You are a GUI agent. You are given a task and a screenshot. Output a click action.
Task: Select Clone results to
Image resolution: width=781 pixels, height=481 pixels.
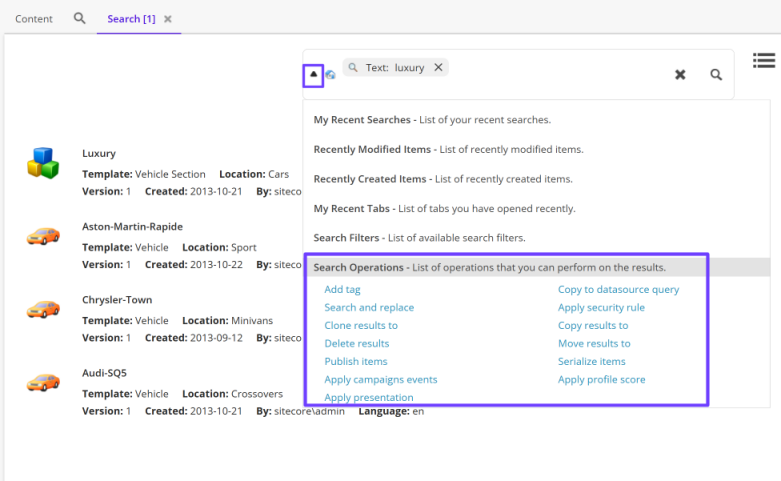[x=361, y=325]
